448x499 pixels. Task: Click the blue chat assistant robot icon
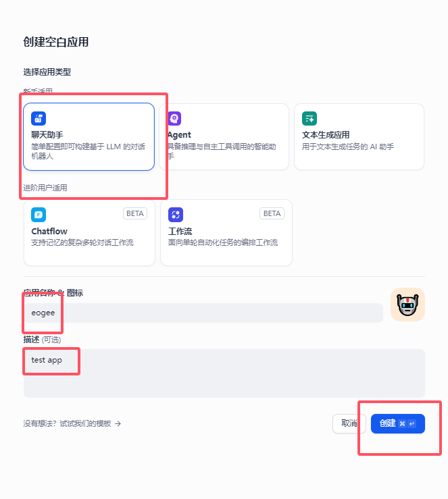[x=39, y=119]
